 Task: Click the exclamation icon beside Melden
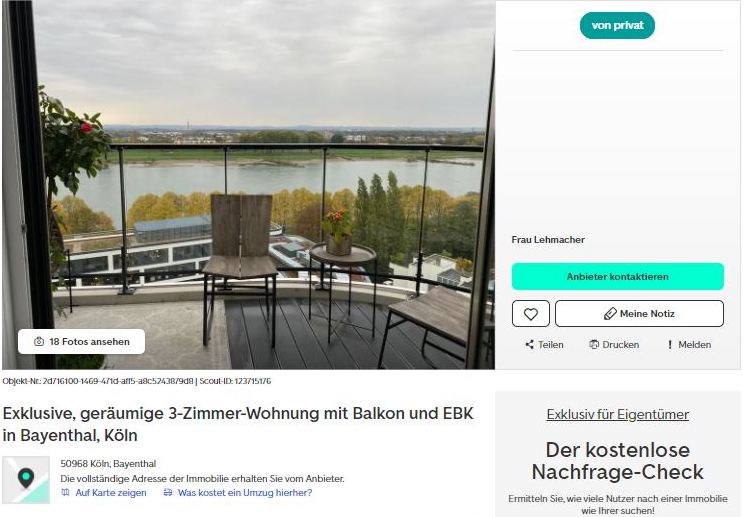[x=670, y=345]
